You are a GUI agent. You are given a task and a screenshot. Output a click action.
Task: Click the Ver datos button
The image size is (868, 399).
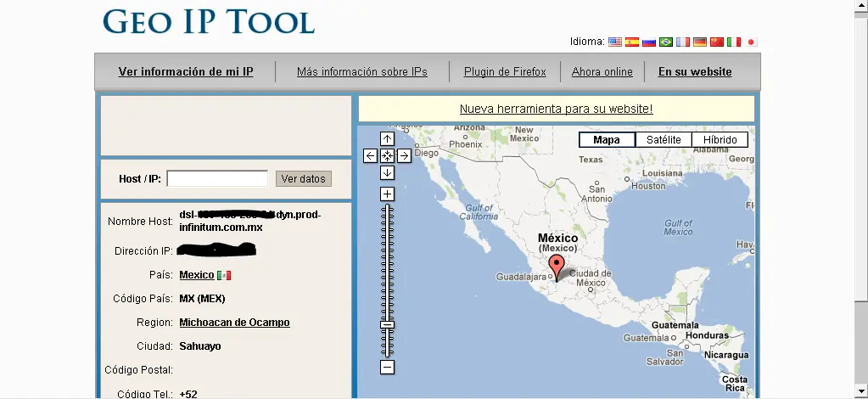304,178
